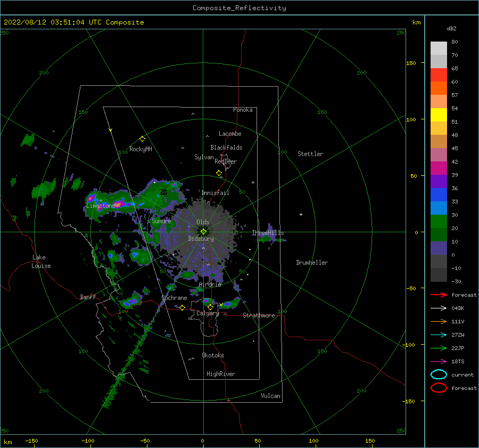
Task: Choose the magenta 18TS arrow legend icon
Action: coord(439,362)
